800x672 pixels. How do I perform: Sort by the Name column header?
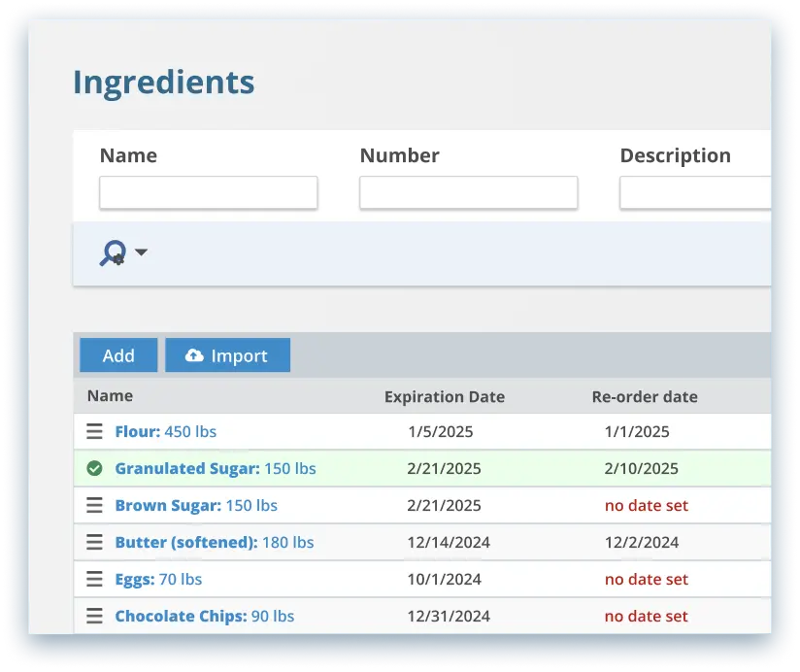(111, 396)
